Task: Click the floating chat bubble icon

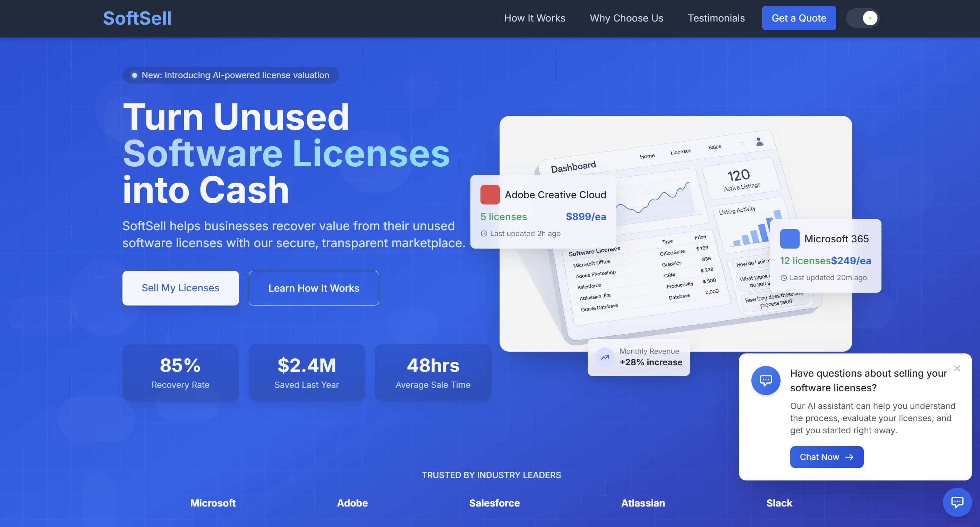Action: 957,502
